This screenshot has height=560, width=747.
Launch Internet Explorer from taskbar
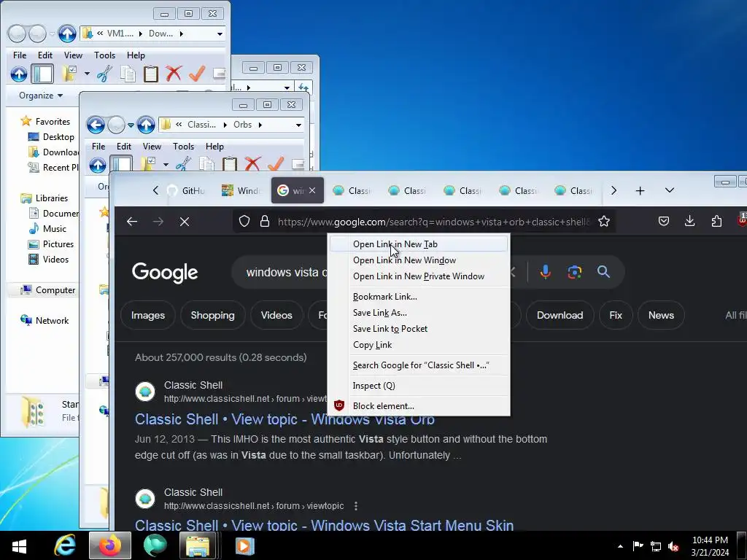coord(65,545)
